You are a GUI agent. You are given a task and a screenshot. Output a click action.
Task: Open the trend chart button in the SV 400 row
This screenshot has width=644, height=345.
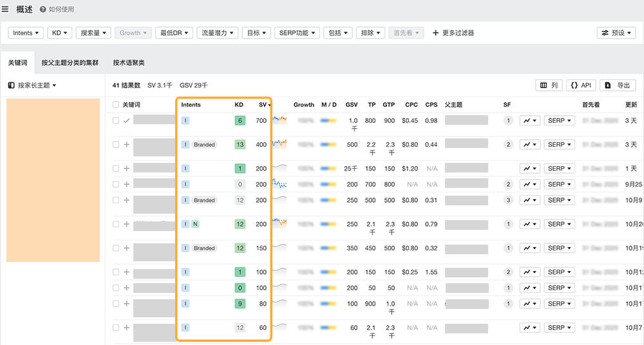[x=529, y=145]
